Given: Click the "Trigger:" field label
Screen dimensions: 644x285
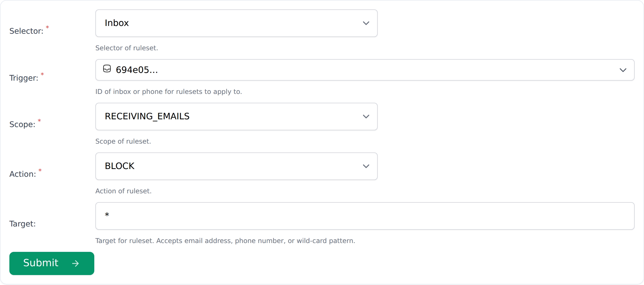Looking at the screenshot, I should pos(24,78).
